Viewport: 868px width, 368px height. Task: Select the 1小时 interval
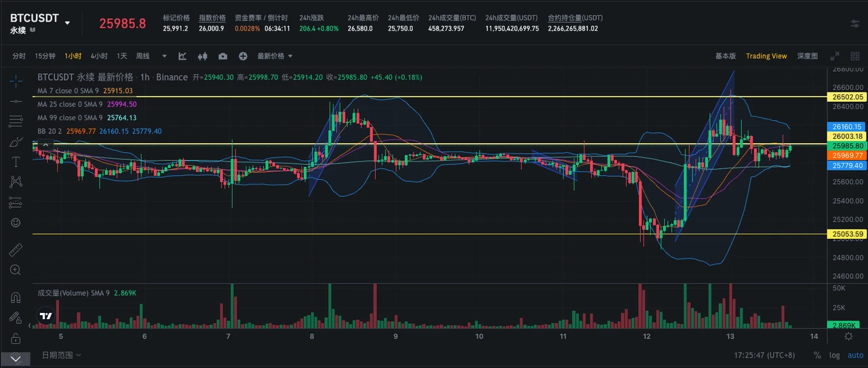tap(73, 56)
